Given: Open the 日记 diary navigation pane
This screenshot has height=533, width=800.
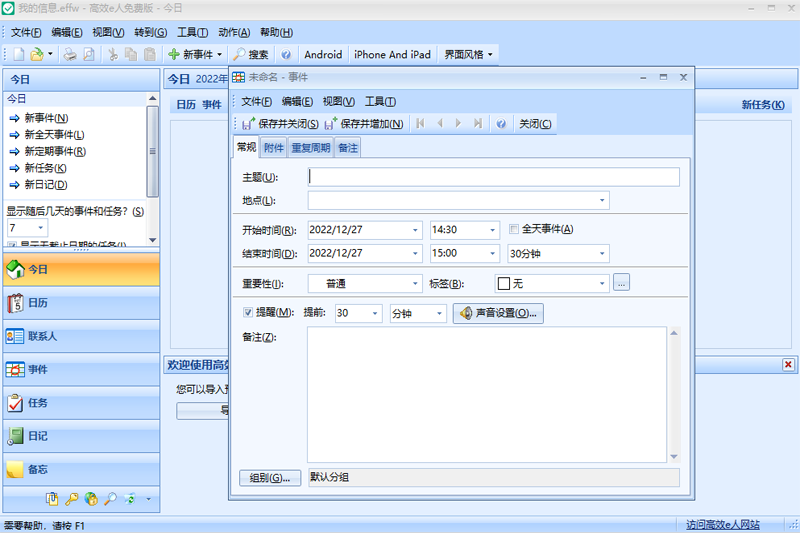Looking at the screenshot, I should 82,436.
